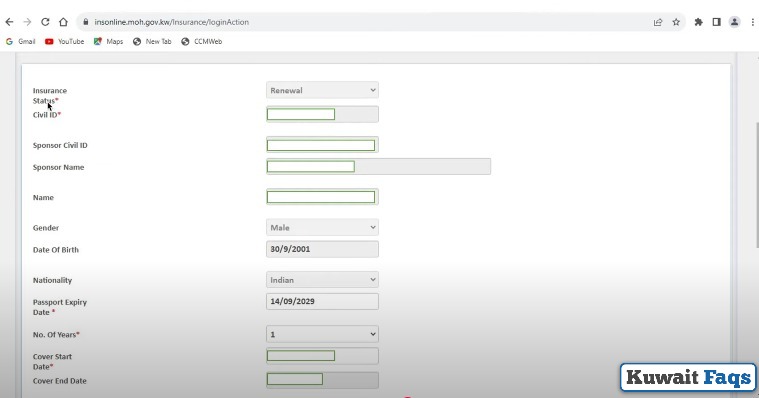Open the extensions puzzle icon
759x398 pixels.
click(x=698, y=22)
